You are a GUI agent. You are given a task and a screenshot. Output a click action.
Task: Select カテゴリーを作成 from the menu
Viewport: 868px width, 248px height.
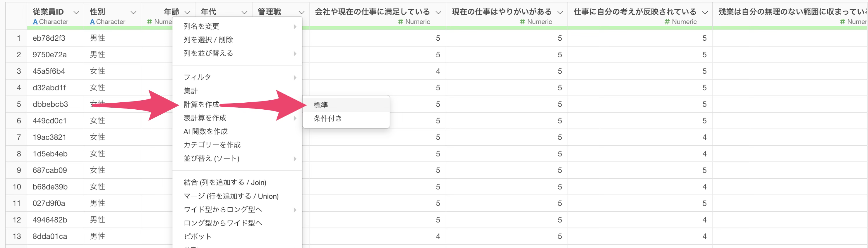click(212, 145)
